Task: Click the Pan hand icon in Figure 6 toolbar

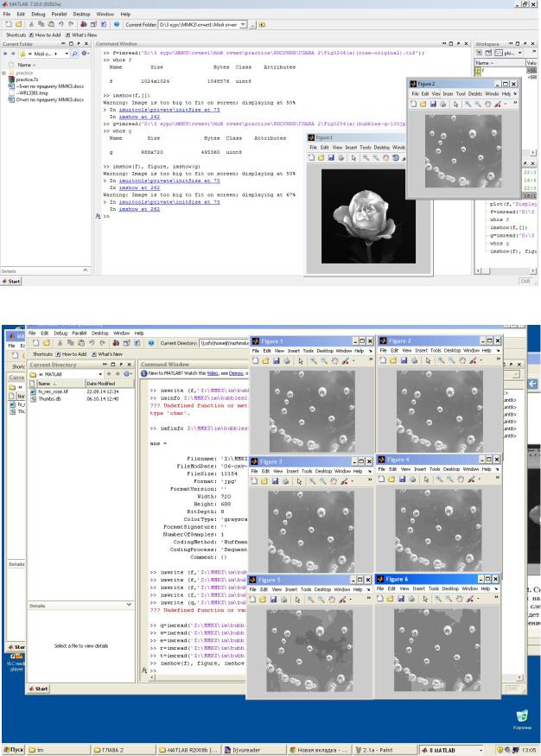Action: point(460,599)
